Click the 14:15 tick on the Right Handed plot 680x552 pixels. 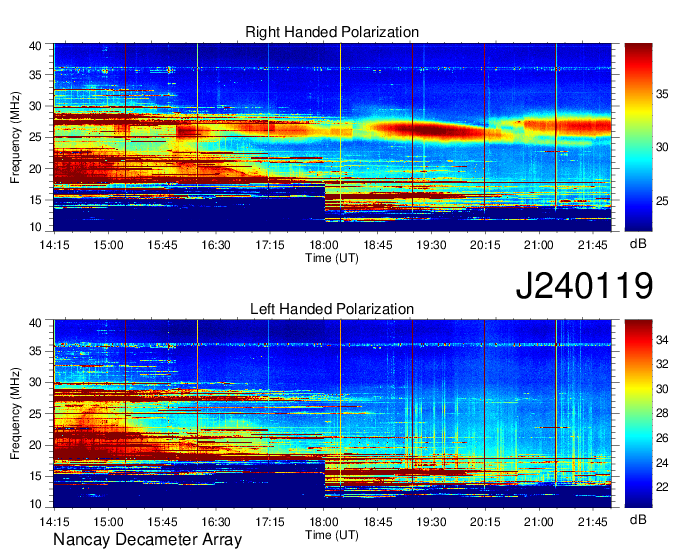coord(54,245)
